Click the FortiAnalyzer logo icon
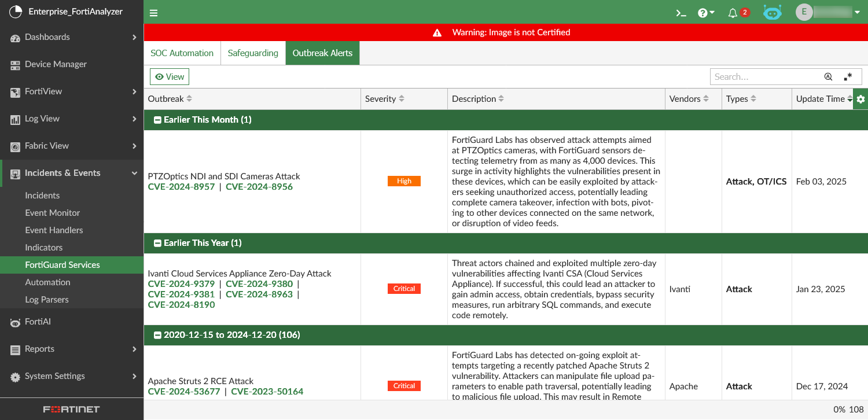The image size is (868, 420). pos(15,12)
